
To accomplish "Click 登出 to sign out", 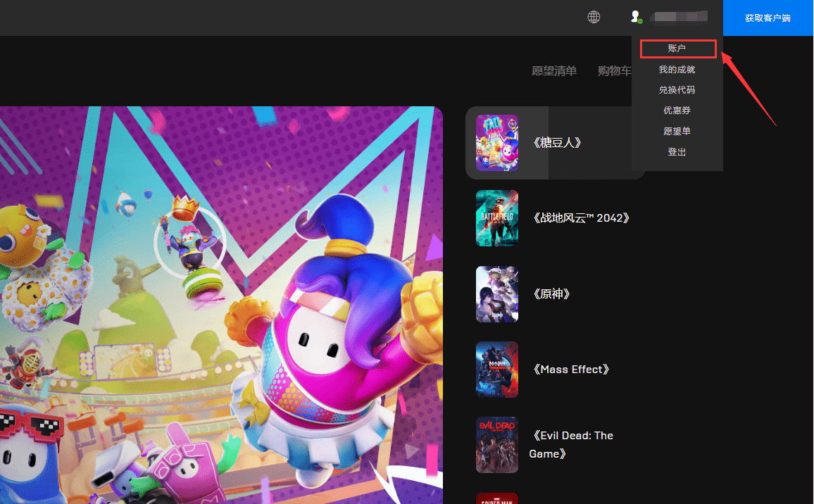I will coord(677,152).
